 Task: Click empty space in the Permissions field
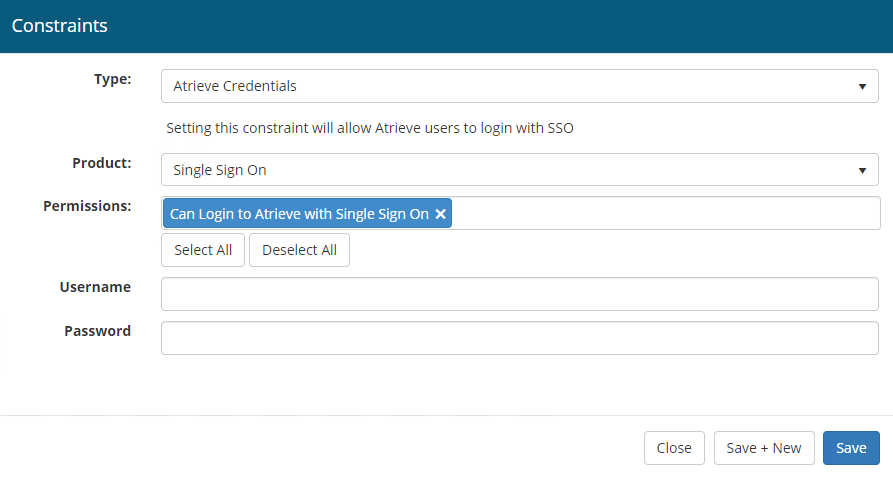click(660, 213)
